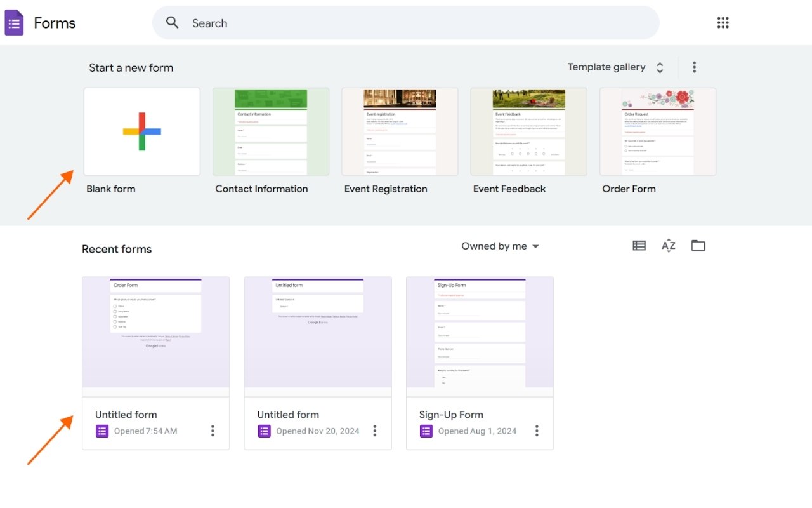Open the file picker folder icon

(x=698, y=246)
